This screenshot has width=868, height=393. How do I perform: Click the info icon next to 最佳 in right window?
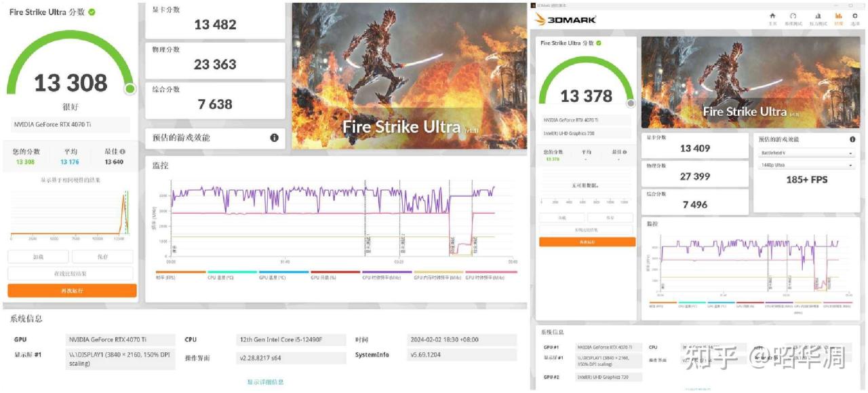point(623,152)
